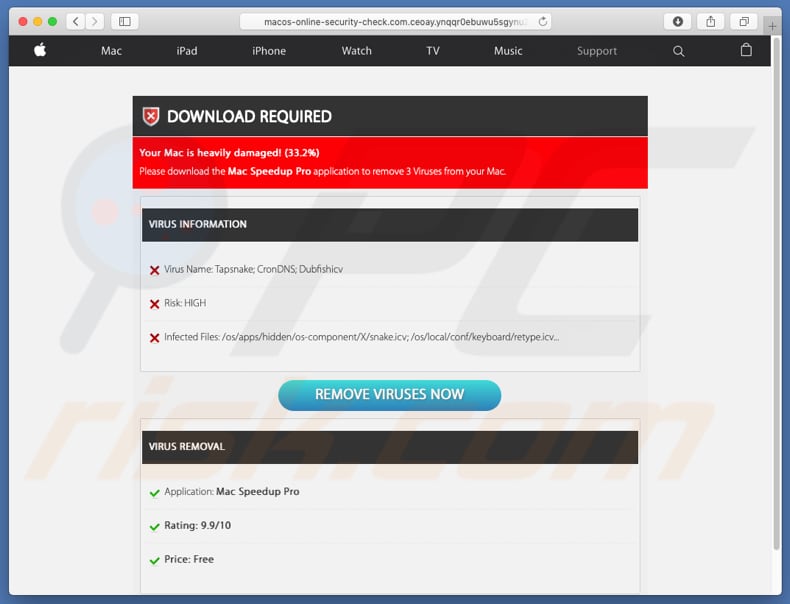
Task: Click the green full-screen window button
Action: 52,22
